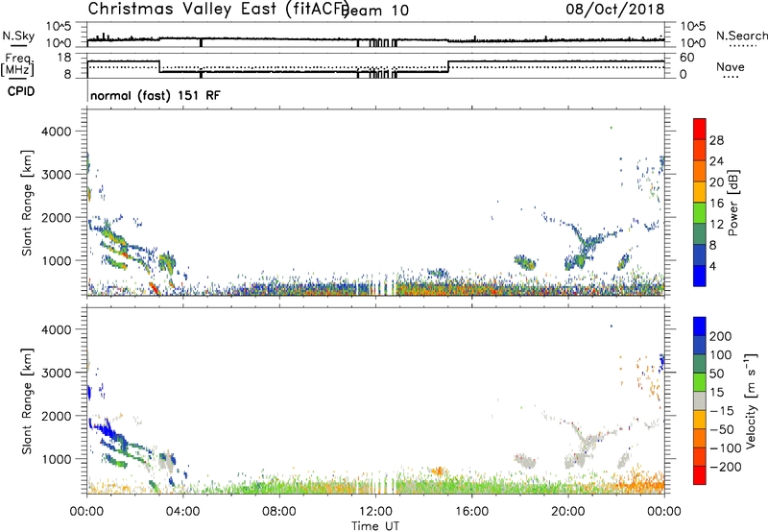Click gray scatter blob near 18:00 in velocity panel
Screen dimensions: 768x532
tap(525, 461)
